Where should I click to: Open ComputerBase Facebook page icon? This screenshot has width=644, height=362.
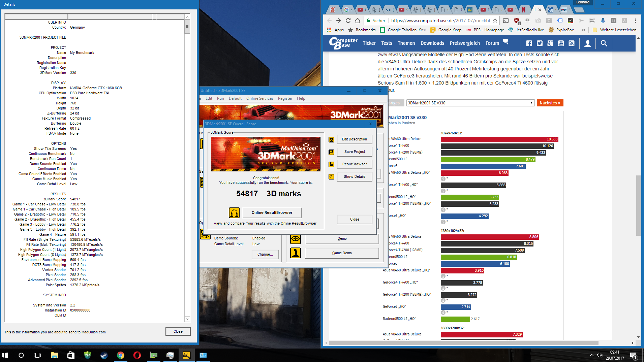click(529, 43)
